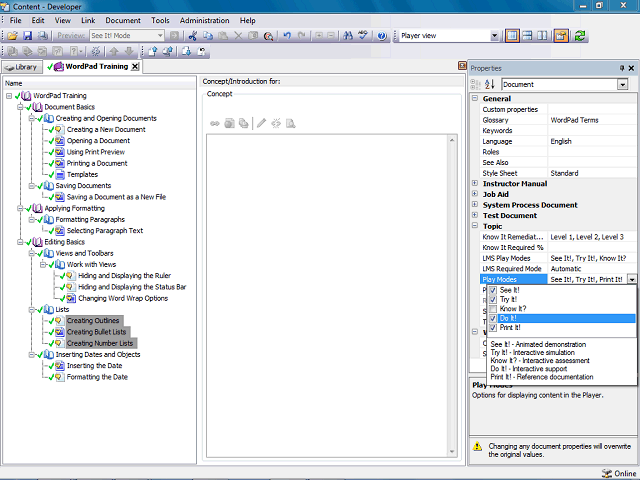Uncheck the Print It! checkbox
640x480 pixels.
(493, 328)
